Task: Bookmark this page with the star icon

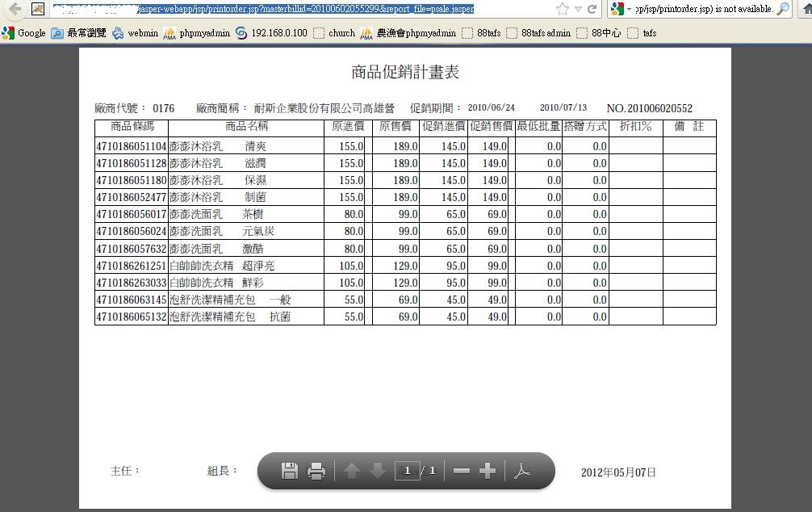Action: (563, 9)
